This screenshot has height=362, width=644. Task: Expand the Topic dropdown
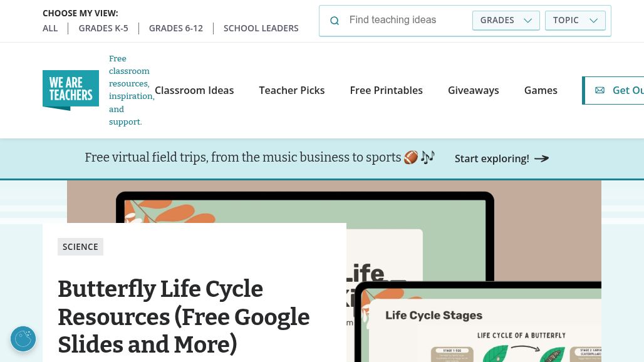(x=575, y=20)
